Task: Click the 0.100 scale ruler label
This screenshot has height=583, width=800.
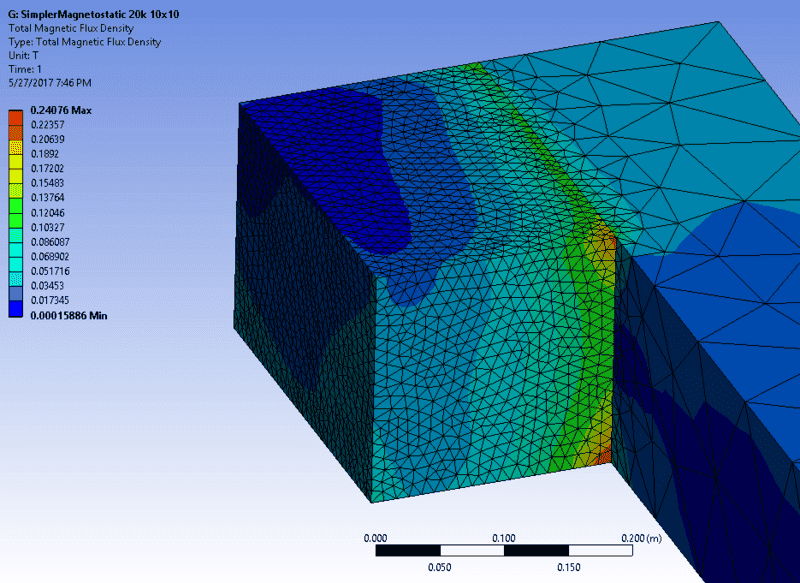Action: [504, 538]
